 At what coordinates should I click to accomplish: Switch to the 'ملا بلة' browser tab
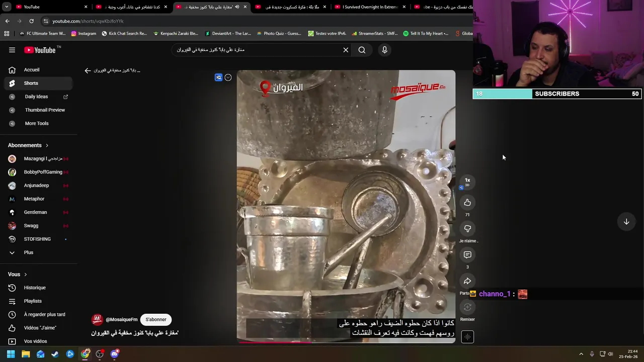[x=291, y=7]
